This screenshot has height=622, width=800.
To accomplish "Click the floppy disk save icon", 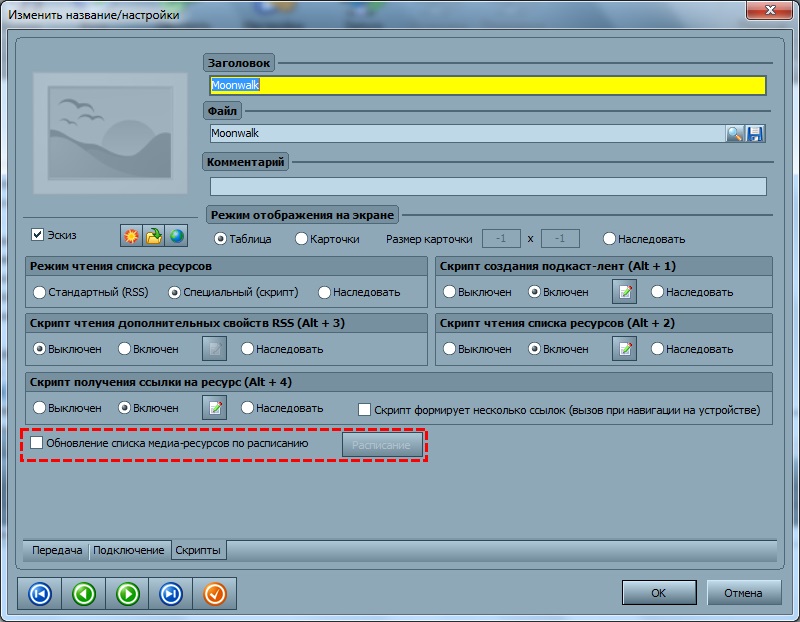I will pyautogui.click(x=755, y=134).
